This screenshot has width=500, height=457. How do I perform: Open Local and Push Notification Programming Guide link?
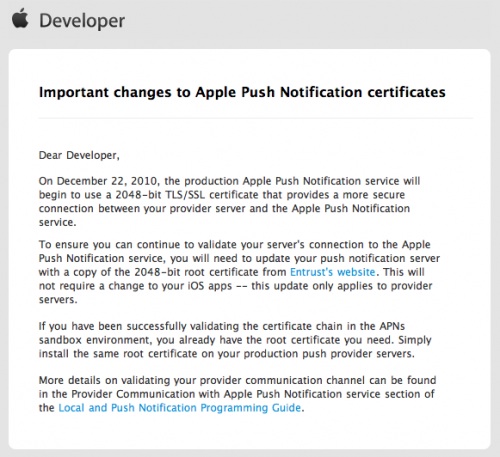pos(180,408)
